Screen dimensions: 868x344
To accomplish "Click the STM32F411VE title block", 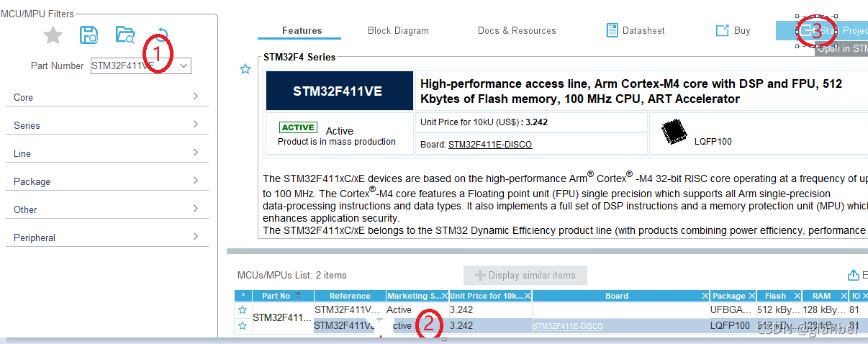I will (340, 91).
